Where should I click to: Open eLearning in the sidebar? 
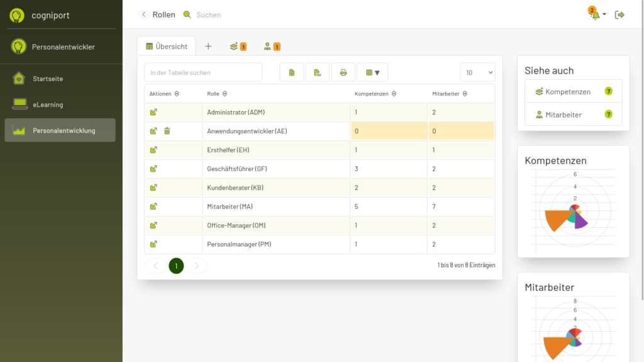(48, 105)
